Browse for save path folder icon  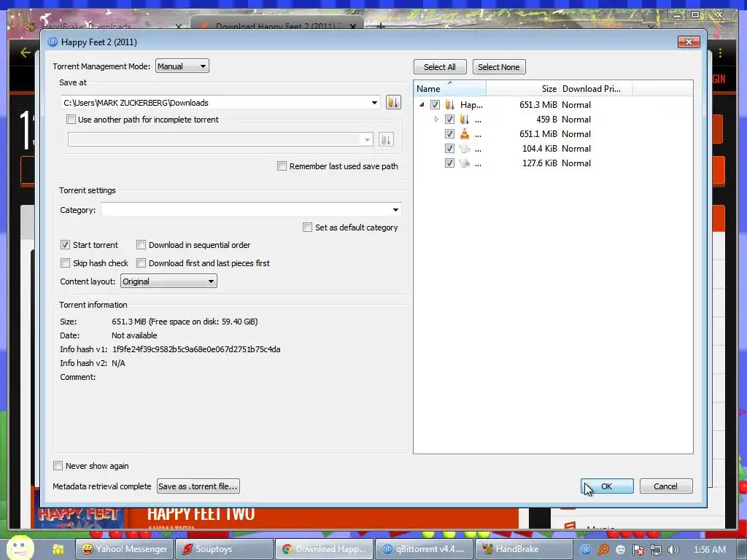393,102
